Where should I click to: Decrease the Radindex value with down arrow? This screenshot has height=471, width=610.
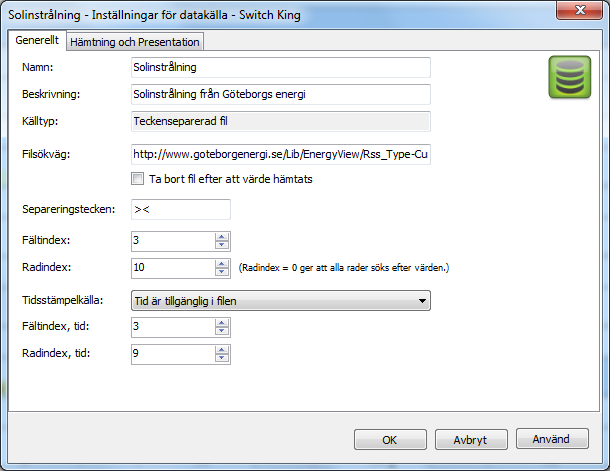(221, 272)
